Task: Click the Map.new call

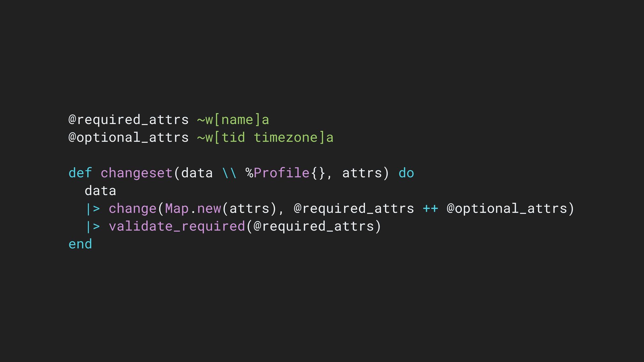Action: [x=193, y=208]
